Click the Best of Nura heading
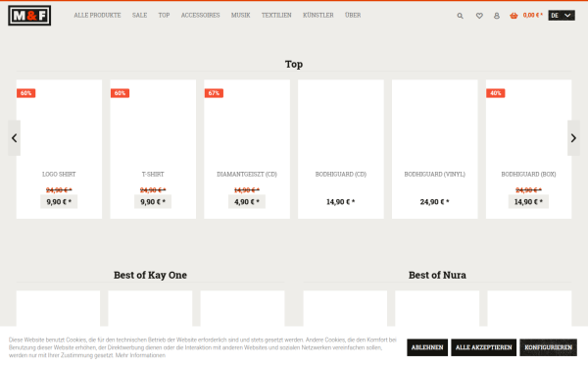 (437, 275)
